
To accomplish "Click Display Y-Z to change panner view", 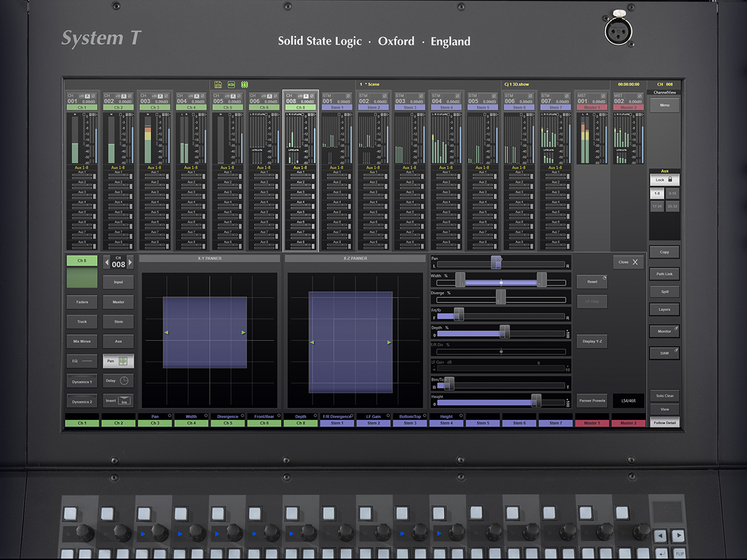I will coord(591,341).
